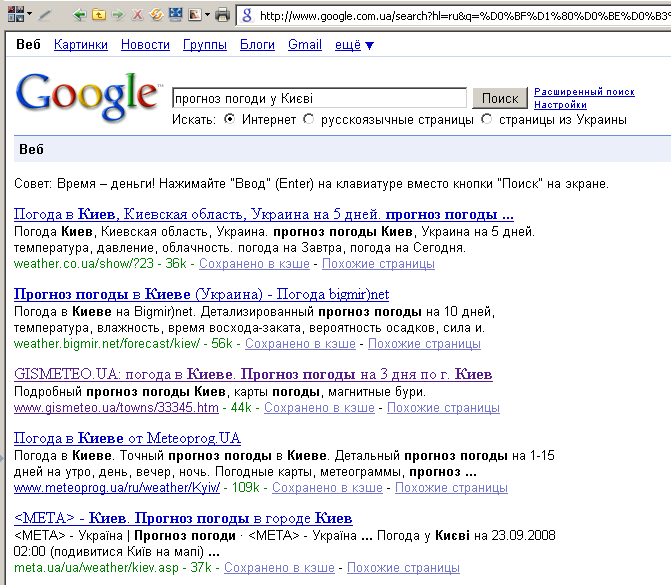671x585 pixels.
Task: Print page using the printer icon
Action: pos(223,15)
